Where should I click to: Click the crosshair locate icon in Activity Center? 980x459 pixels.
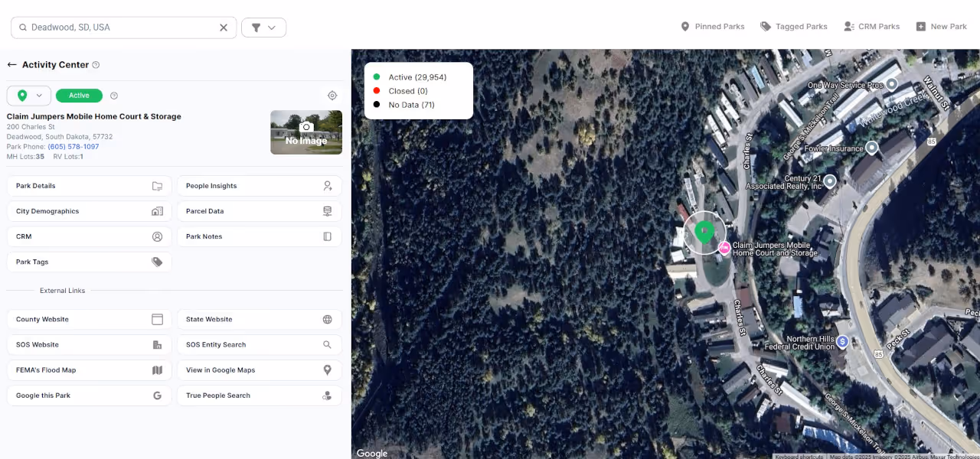coord(332,95)
